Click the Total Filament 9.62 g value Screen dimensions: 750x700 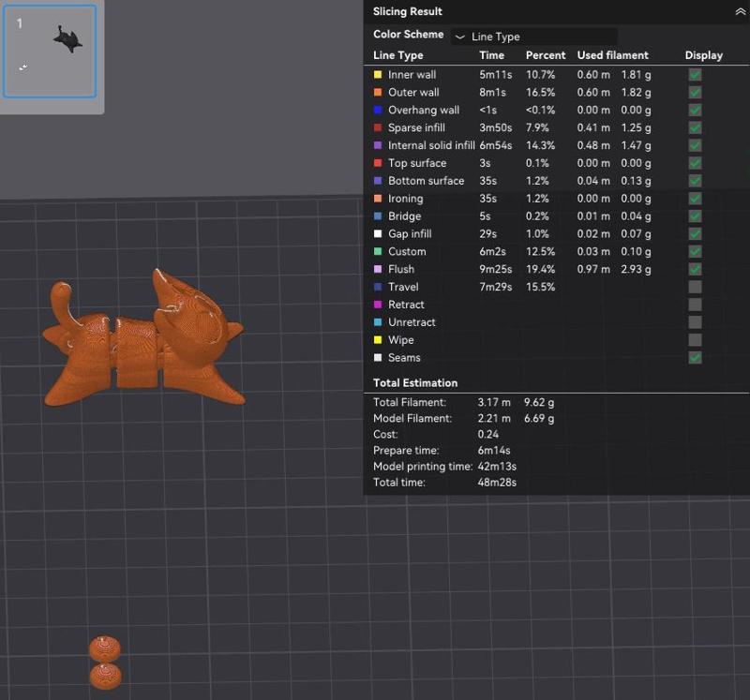(539, 402)
